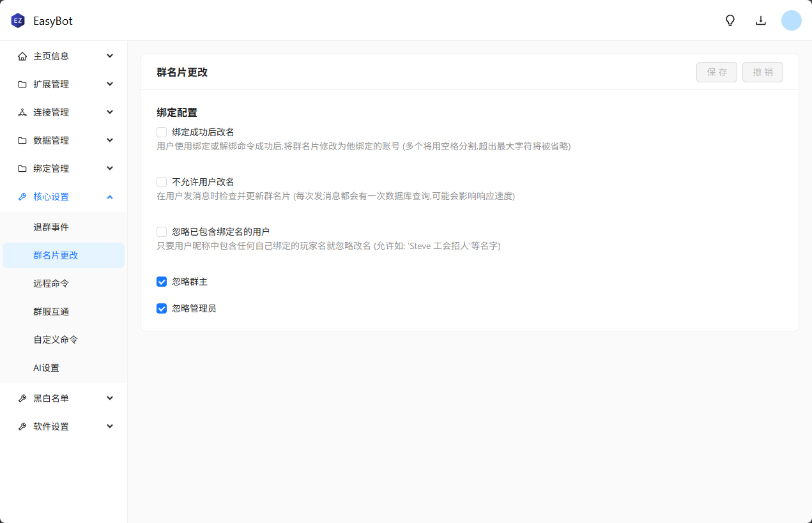Enable the 绑定成功后改名 checkbox
Image resolution: width=812 pixels, height=523 pixels.
[162, 132]
